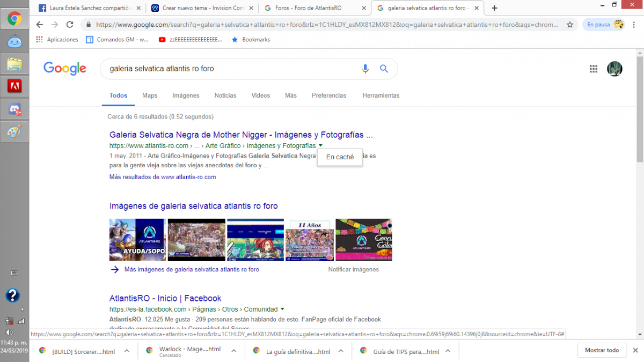Click Notificar imágenes link
Image resolution: width=644 pixels, height=362 pixels.
click(x=354, y=270)
